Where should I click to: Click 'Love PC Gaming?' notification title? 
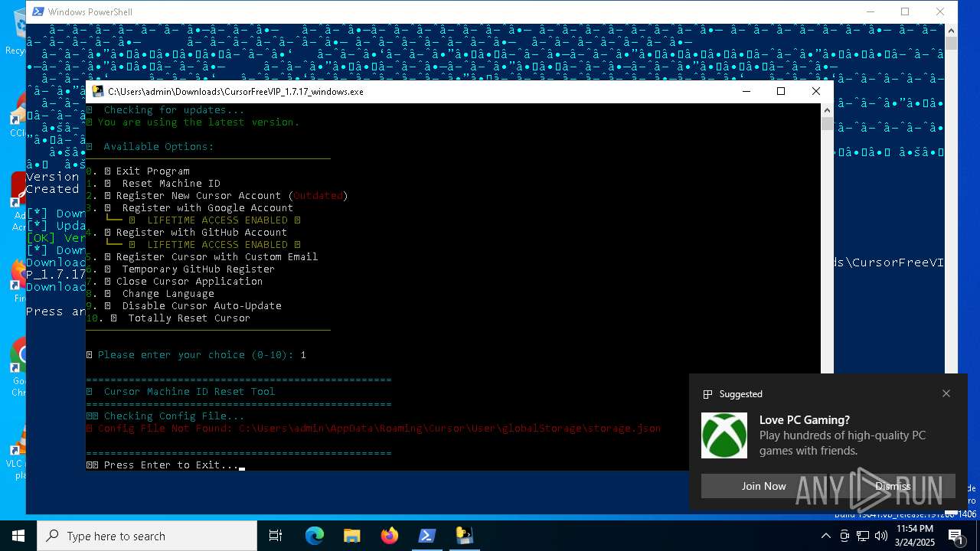click(x=805, y=420)
